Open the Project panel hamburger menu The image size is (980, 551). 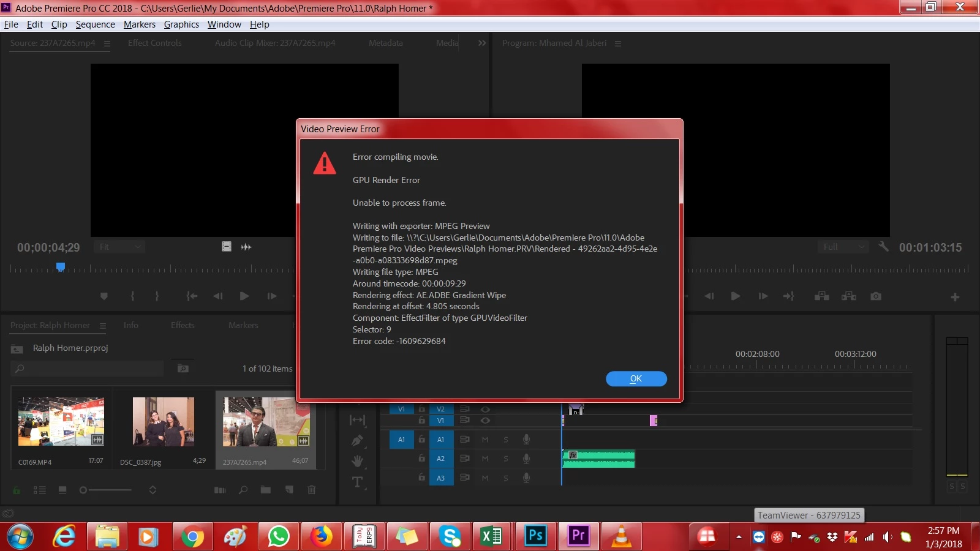(x=103, y=326)
